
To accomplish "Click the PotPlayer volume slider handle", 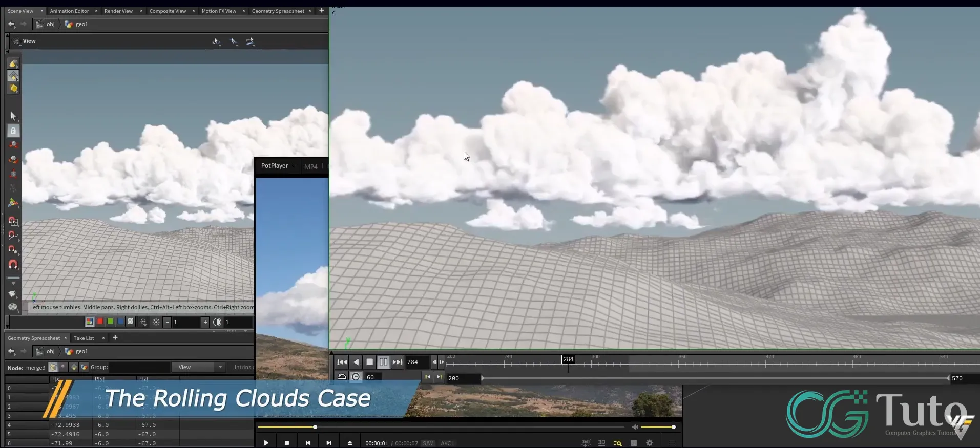I will click(673, 427).
